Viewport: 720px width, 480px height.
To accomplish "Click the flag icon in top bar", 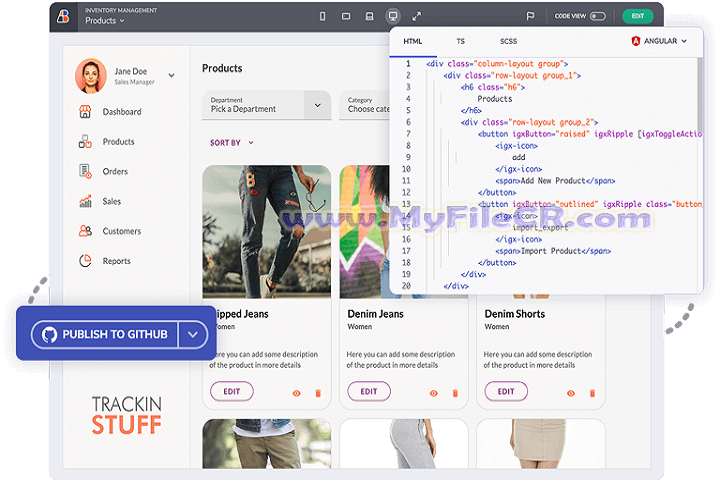I will [530, 17].
